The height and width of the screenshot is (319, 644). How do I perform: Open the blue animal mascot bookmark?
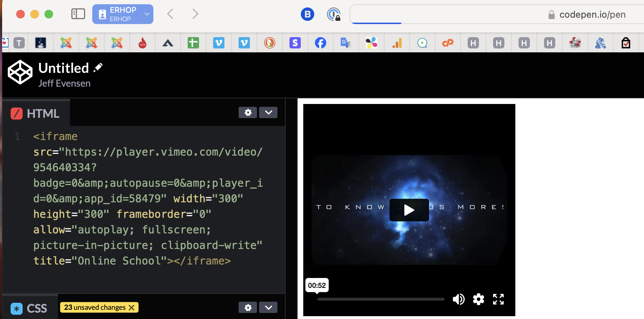click(601, 43)
